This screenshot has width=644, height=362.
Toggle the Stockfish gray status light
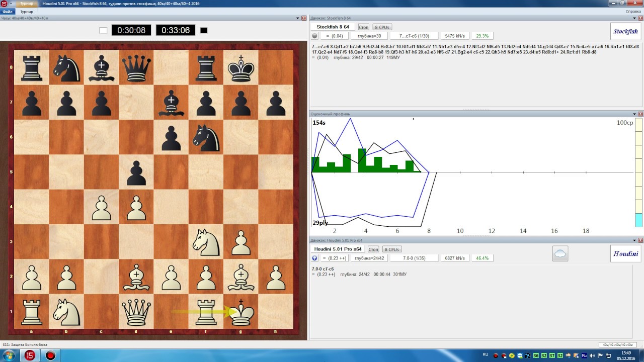point(314,36)
